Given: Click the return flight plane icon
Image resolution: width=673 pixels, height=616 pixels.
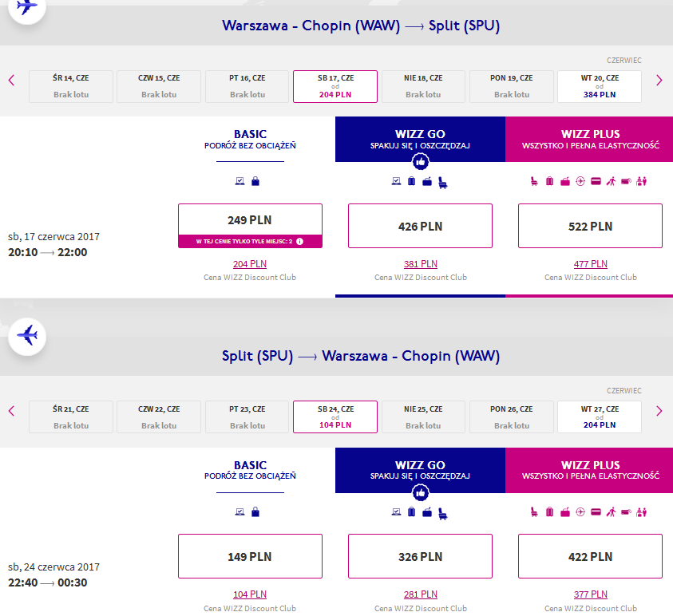Looking at the screenshot, I should 27,337.
